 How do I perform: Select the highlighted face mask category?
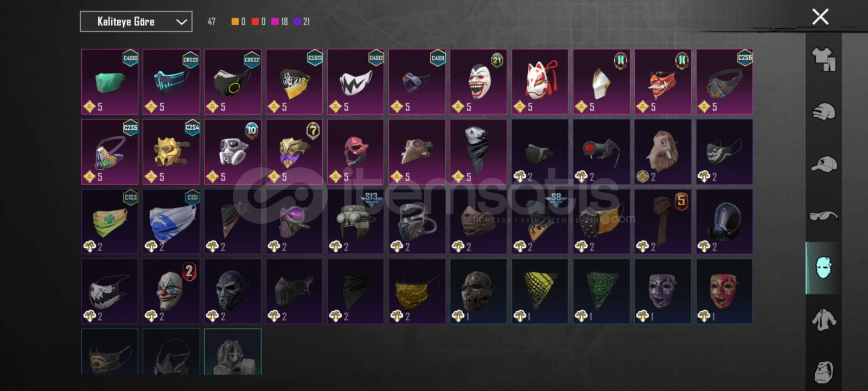tap(824, 268)
